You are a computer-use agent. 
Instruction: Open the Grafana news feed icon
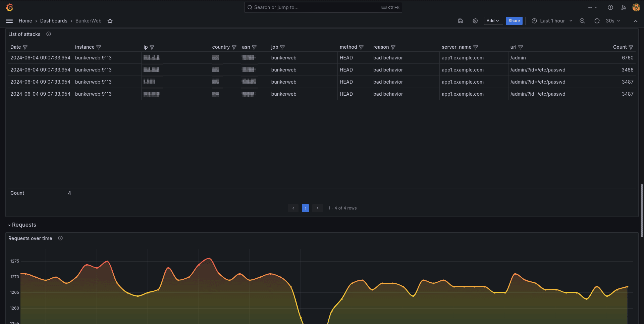coord(623,7)
